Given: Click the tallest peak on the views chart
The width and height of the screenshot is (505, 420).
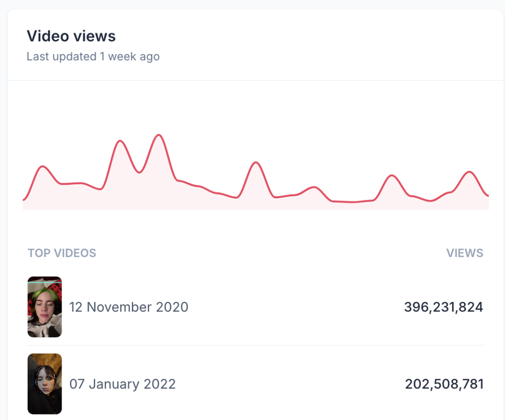Looking at the screenshot, I should pos(158,135).
